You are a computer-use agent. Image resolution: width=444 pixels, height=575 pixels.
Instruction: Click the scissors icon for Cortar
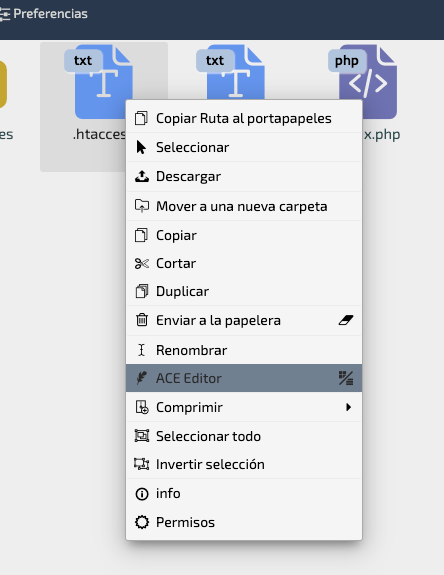(142, 263)
